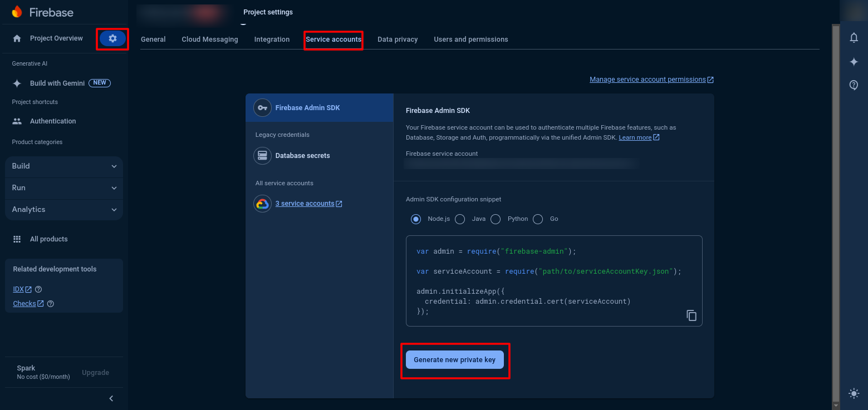Toggle light theme sun icon

coord(854,393)
